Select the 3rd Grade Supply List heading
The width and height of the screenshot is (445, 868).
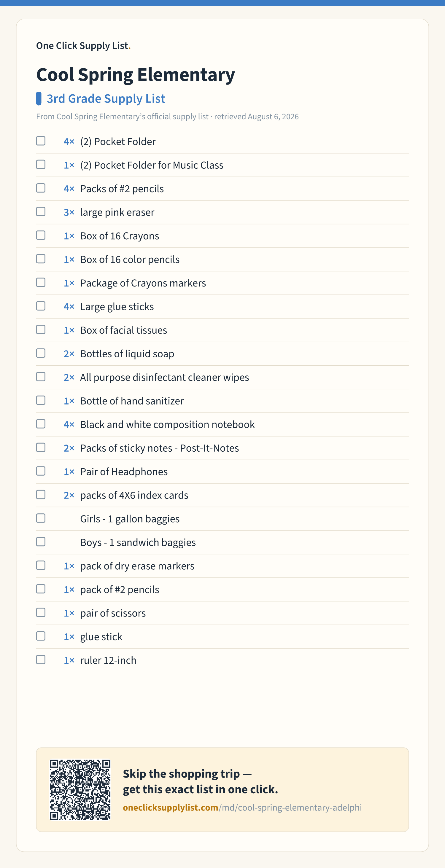click(x=106, y=99)
